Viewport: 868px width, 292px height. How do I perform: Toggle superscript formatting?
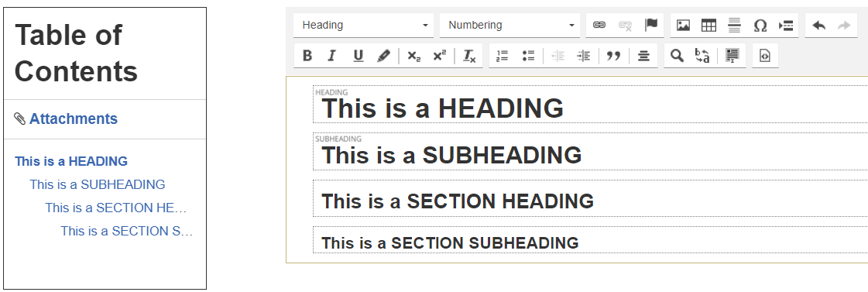point(440,56)
